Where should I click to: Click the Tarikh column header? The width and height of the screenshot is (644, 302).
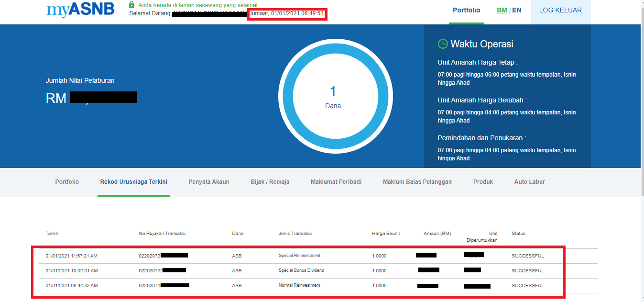[x=52, y=234]
